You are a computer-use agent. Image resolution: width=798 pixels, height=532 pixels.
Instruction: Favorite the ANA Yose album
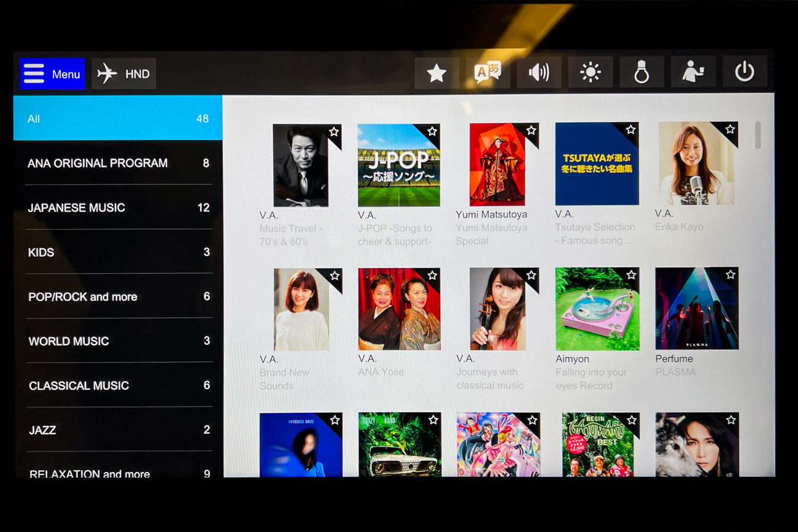432,276
